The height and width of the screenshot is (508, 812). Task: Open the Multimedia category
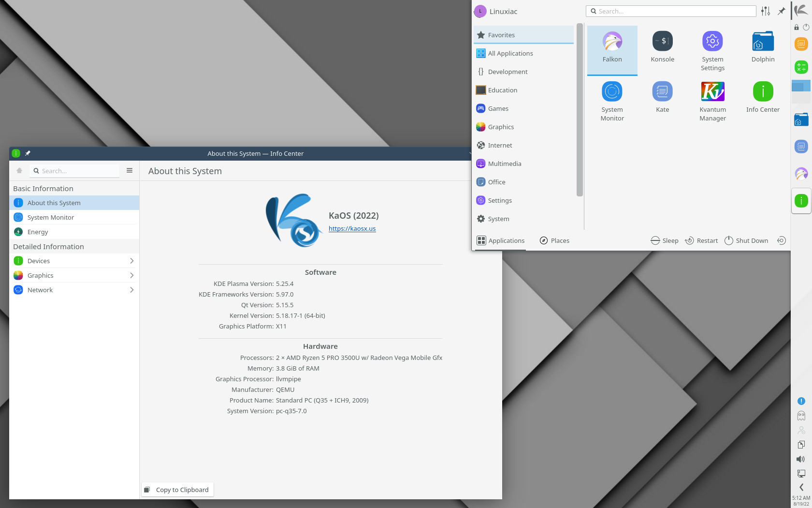click(523, 164)
